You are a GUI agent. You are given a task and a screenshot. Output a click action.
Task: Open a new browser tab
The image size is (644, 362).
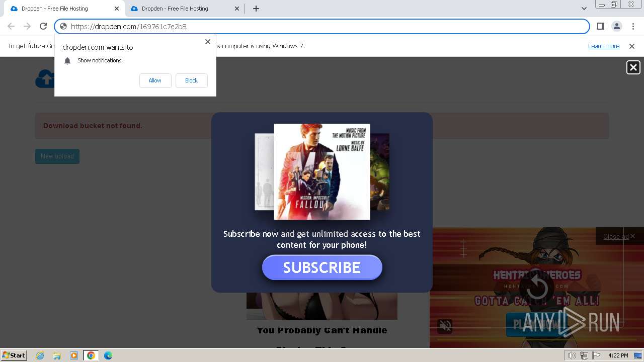[256, 9]
